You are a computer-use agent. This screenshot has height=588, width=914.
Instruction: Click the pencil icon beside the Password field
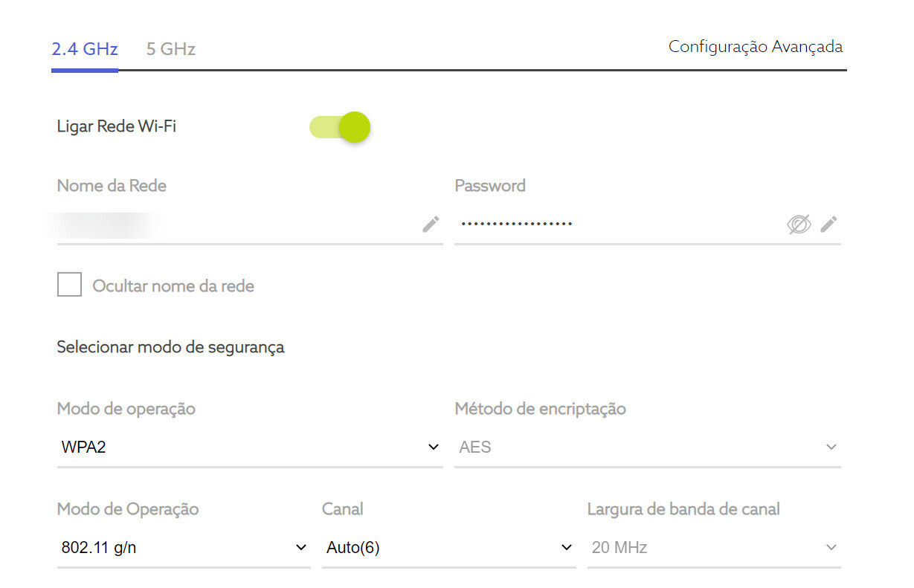pos(828,224)
